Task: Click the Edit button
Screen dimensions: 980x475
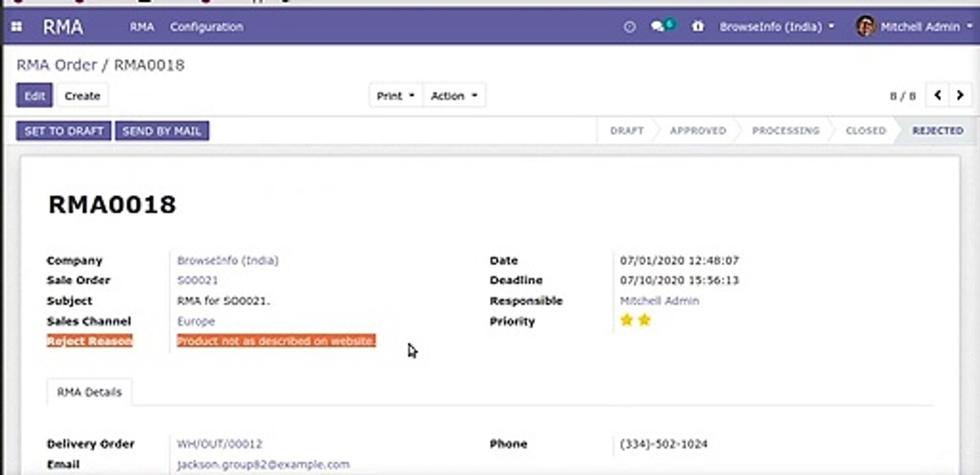Action: [34, 96]
